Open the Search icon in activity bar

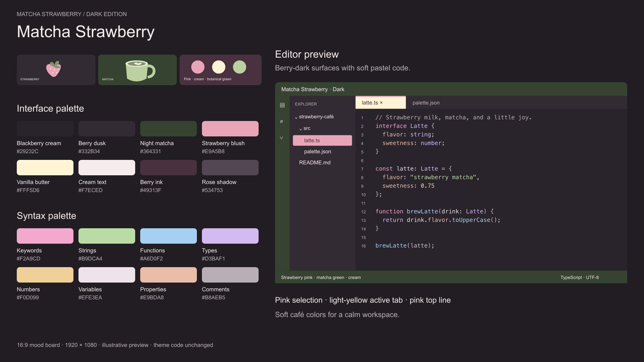pyautogui.click(x=281, y=121)
